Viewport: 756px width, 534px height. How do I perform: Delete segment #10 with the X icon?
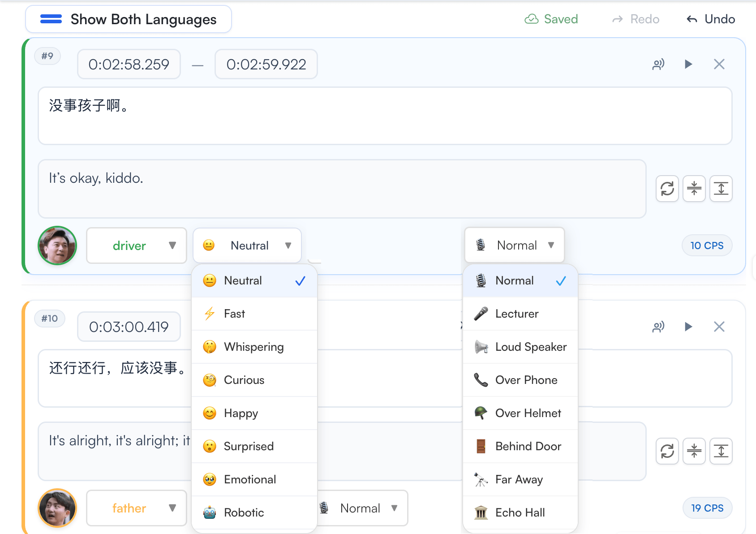(x=719, y=327)
